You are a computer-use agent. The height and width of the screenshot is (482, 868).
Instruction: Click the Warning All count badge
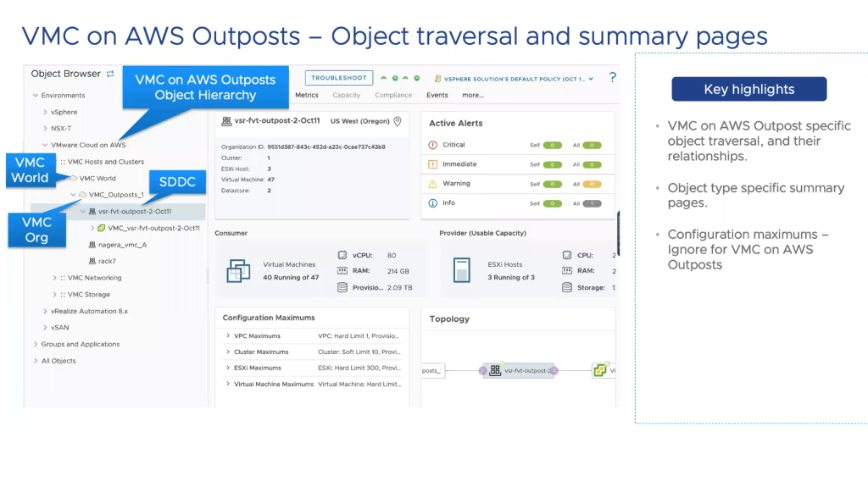click(x=592, y=185)
